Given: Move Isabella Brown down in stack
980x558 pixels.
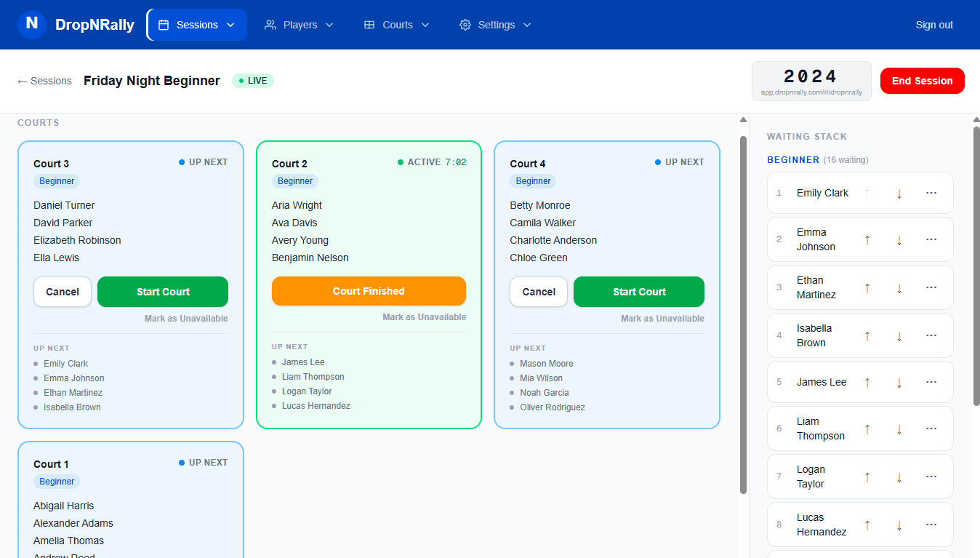Looking at the screenshot, I should pyautogui.click(x=899, y=336).
